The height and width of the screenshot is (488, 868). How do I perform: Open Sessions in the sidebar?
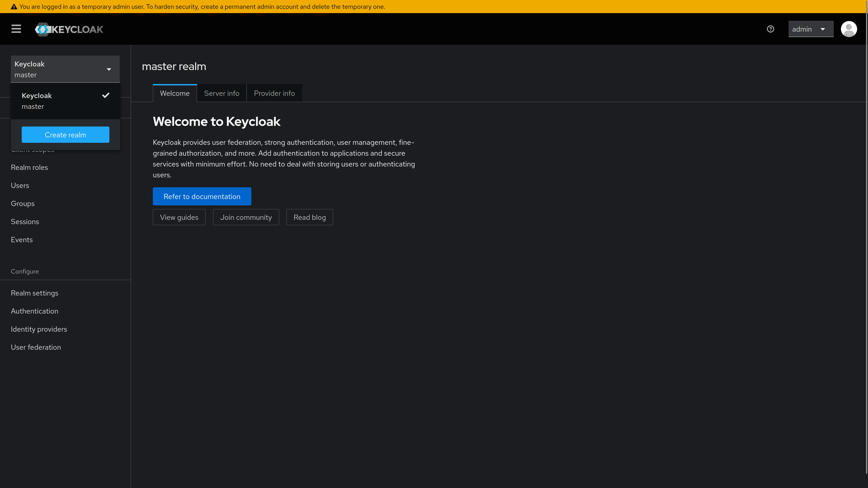[65, 222]
